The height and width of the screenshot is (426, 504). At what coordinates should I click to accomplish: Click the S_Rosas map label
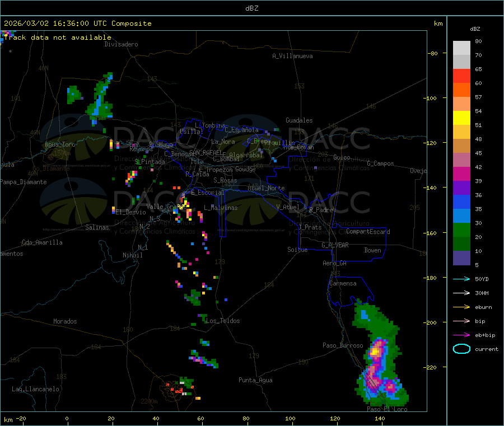pos(225,180)
